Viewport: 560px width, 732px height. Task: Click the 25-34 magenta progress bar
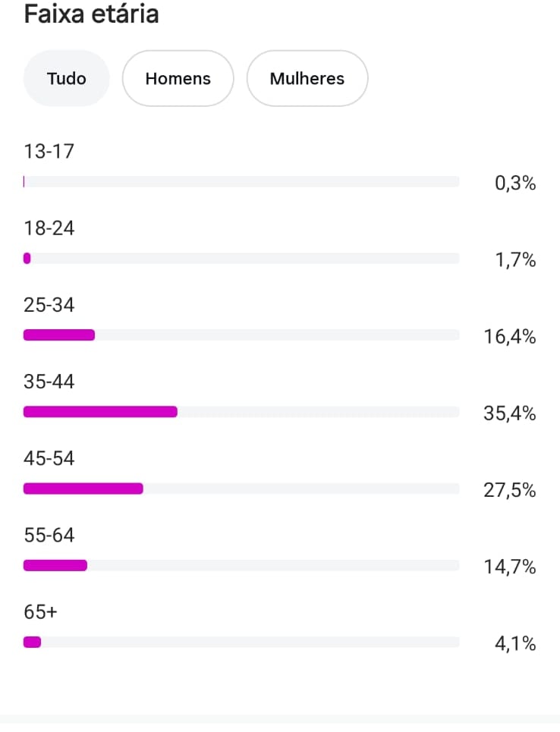(59, 335)
